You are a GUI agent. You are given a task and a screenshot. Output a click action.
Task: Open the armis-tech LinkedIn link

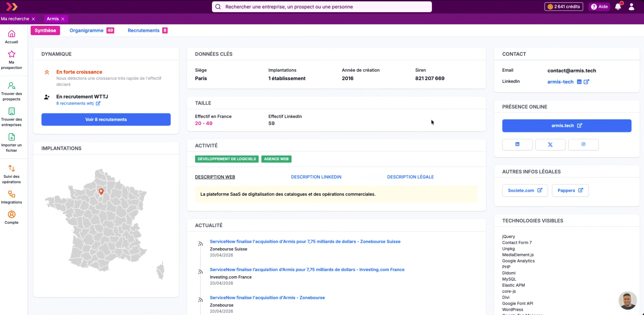point(560,82)
